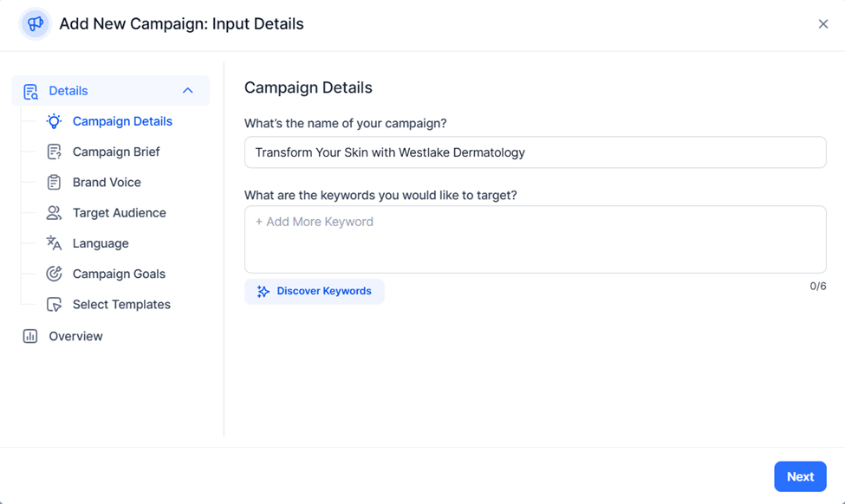
Task: Click the Target Audience people icon
Action: pyautogui.click(x=54, y=213)
